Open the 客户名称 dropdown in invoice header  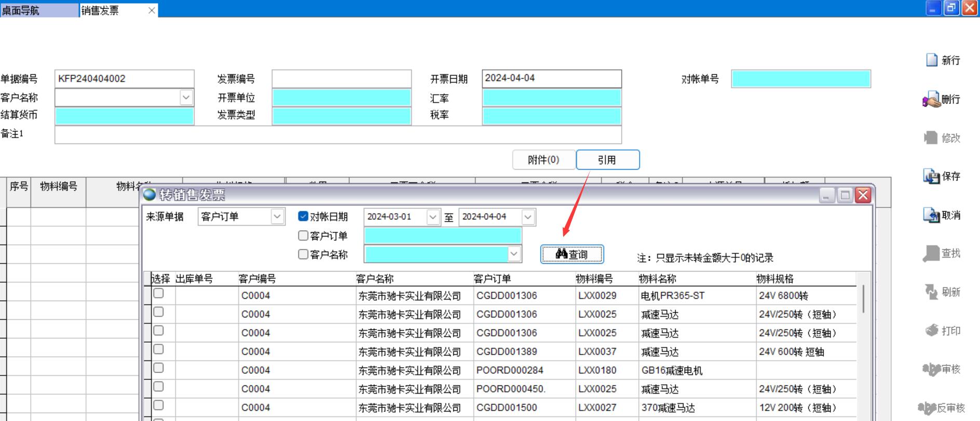click(186, 97)
